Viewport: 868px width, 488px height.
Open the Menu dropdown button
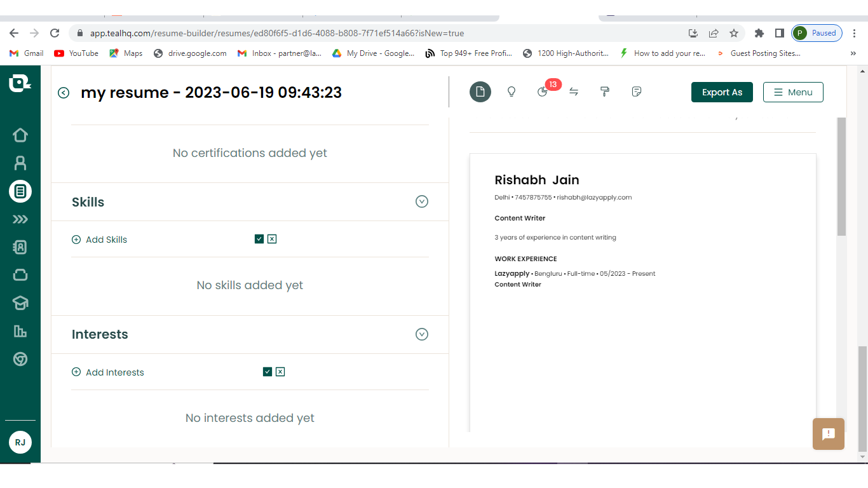pyautogui.click(x=793, y=92)
